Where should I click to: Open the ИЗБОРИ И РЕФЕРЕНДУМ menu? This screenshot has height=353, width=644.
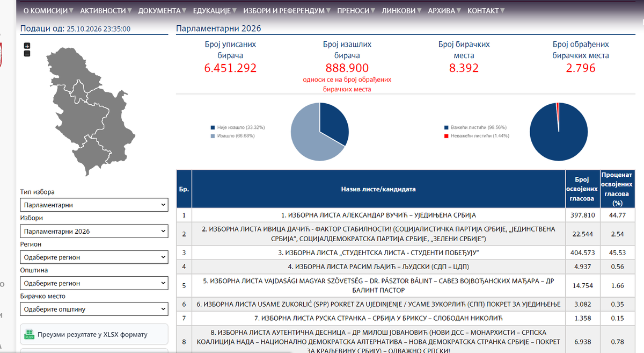(287, 11)
